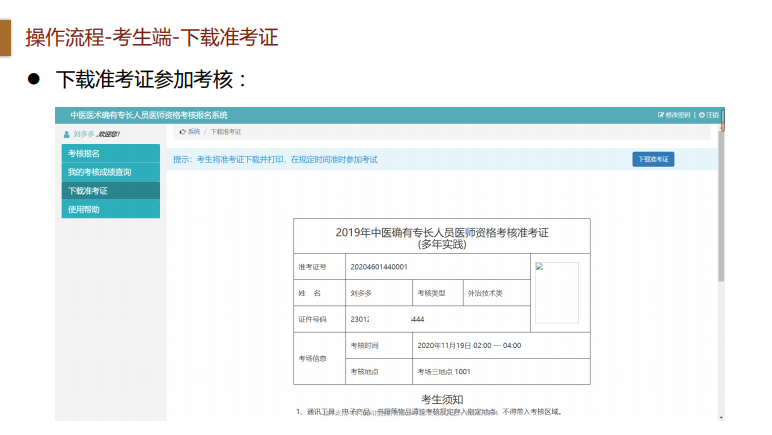The width and height of the screenshot is (772, 435).
Task: Click the home icon in the breadcrumb
Action: pyautogui.click(x=182, y=132)
